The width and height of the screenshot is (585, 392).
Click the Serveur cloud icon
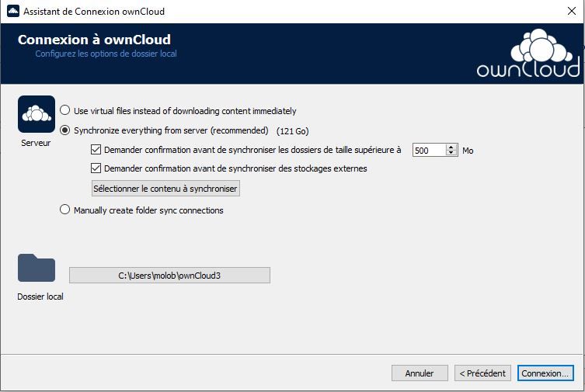coord(37,114)
